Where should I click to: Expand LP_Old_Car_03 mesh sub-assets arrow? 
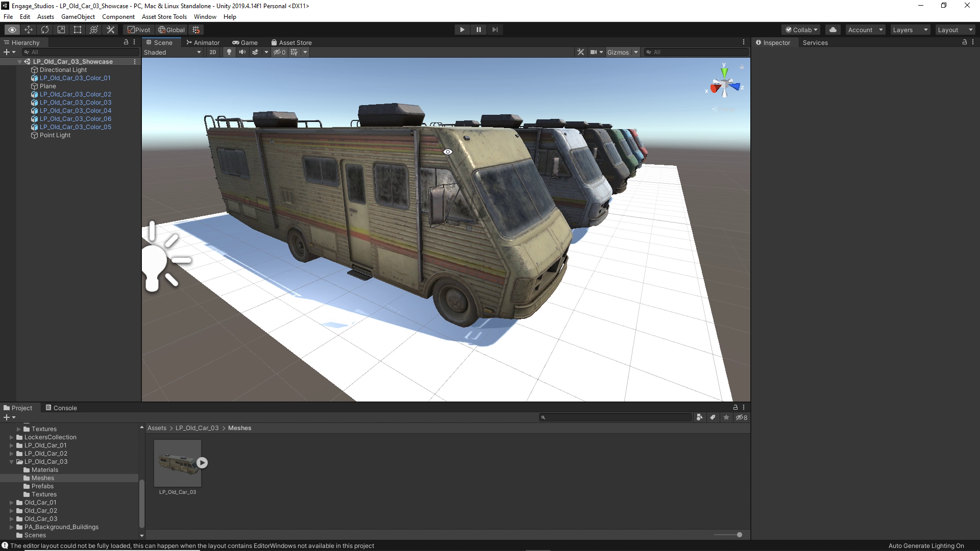click(202, 463)
